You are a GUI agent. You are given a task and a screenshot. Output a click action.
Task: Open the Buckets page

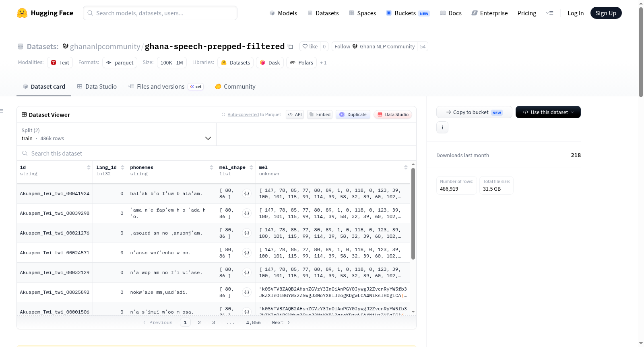407,13
